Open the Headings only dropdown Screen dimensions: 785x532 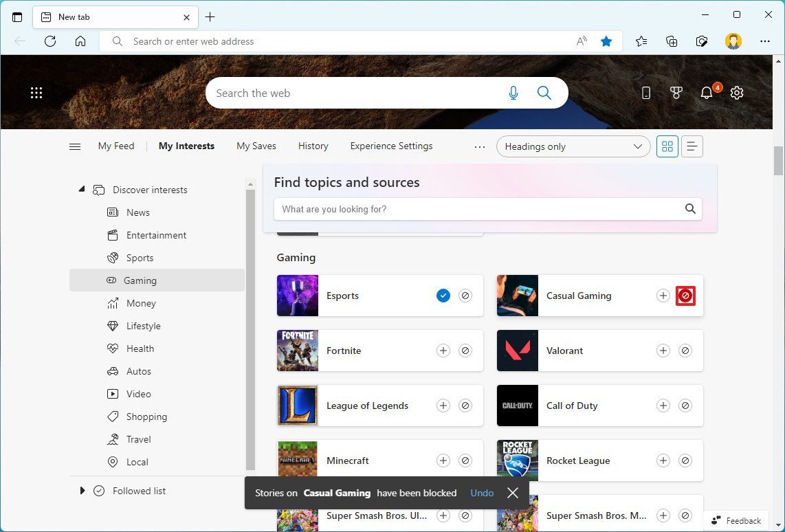pyautogui.click(x=573, y=146)
